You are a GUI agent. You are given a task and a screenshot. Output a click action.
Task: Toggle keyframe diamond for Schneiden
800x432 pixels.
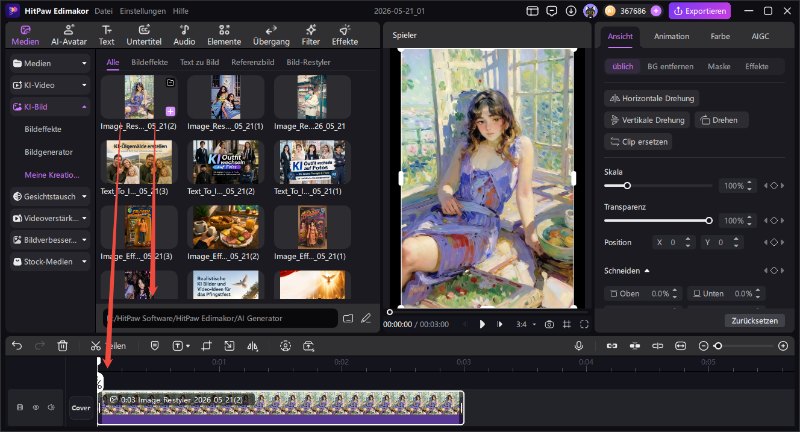click(x=774, y=270)
